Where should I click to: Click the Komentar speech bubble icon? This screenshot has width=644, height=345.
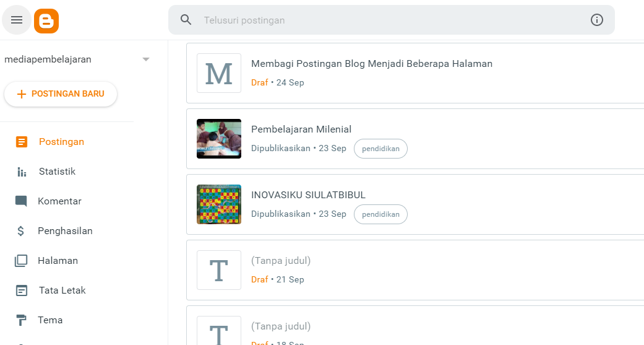[21, 201]
